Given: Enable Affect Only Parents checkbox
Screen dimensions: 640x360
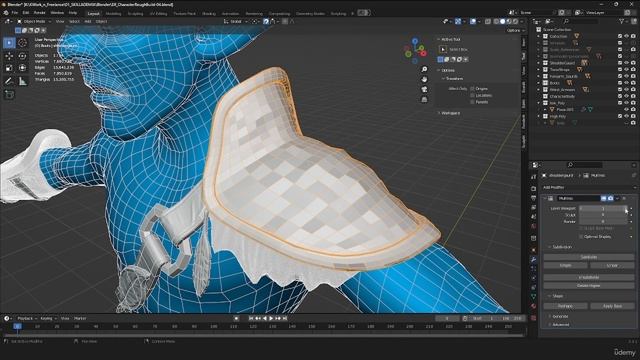Looking at the screenshot, I should click(x=472, y=102).
